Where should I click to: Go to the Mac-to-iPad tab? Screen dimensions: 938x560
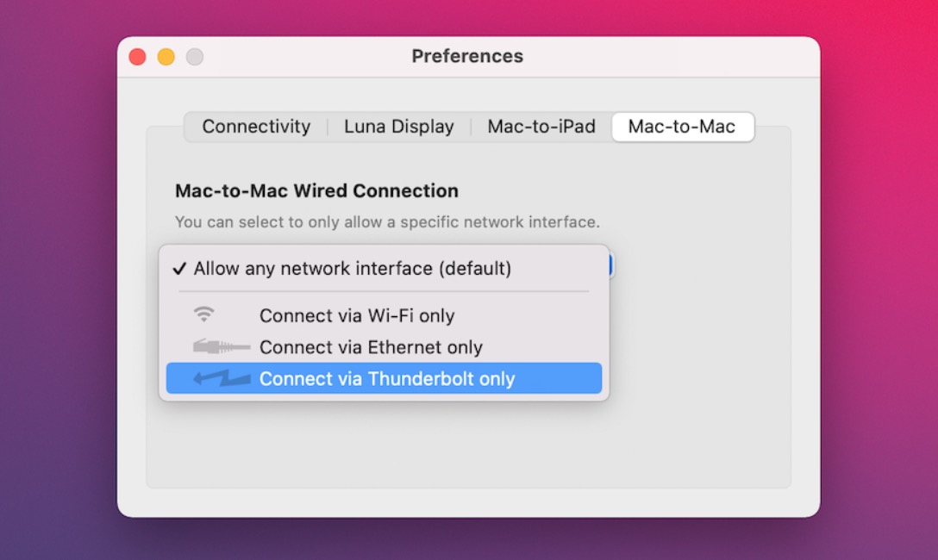point(541,127)
